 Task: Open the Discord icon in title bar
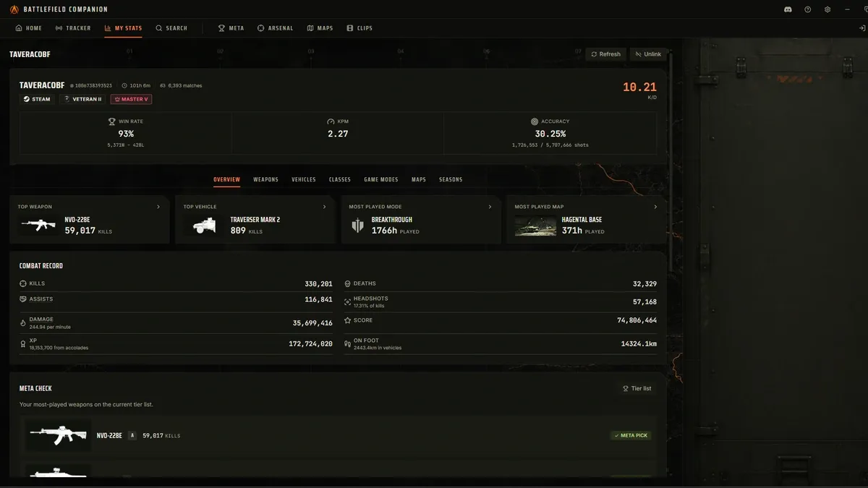[x=788, y=9]
